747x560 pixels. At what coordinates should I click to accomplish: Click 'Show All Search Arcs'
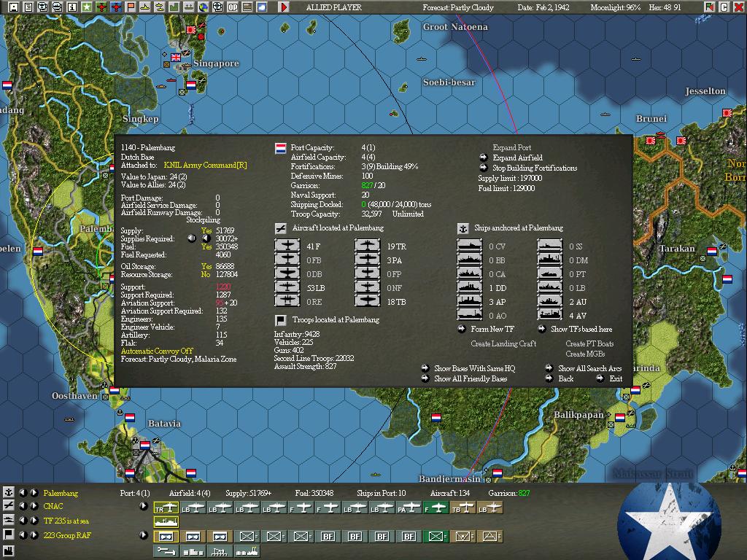point(589,368)
